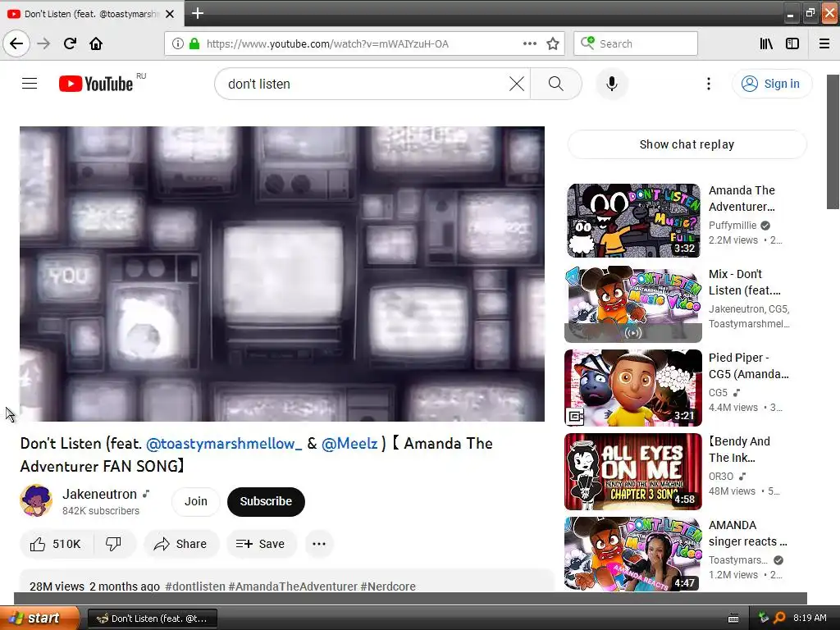840x630 pixels.
Task: Open @Meelz channel link in title
Action: click(349, 444)
